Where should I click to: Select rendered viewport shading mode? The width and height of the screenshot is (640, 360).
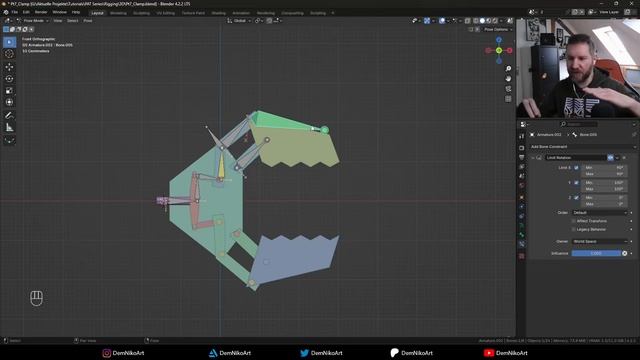pyautogui.click(x=495, y=20)
